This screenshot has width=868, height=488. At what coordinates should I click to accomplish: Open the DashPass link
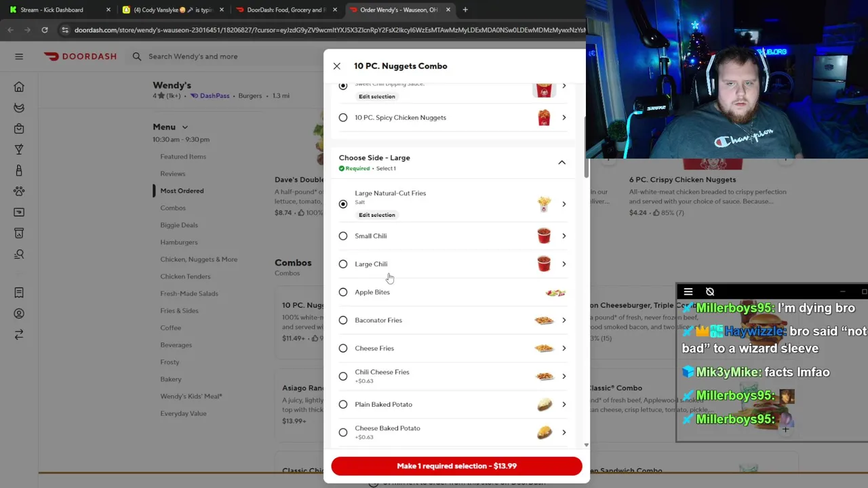coord(210,96)
